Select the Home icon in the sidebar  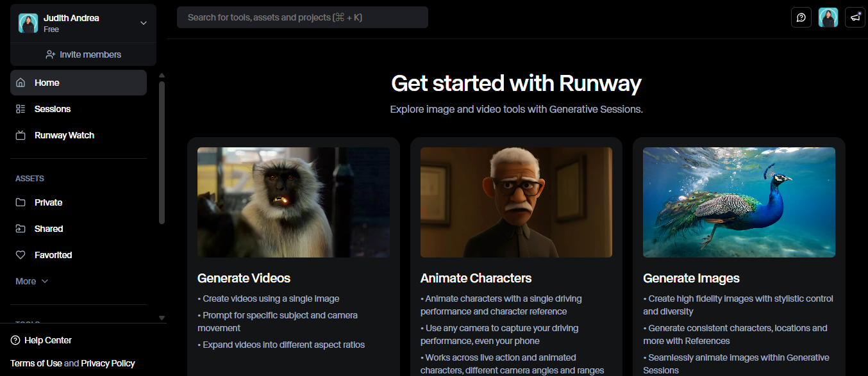pos(20,82)
